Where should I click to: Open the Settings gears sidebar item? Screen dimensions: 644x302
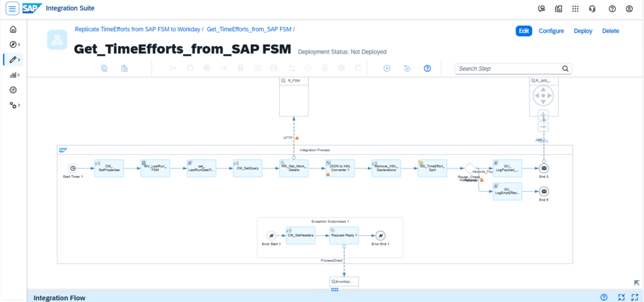coord(13,105)
